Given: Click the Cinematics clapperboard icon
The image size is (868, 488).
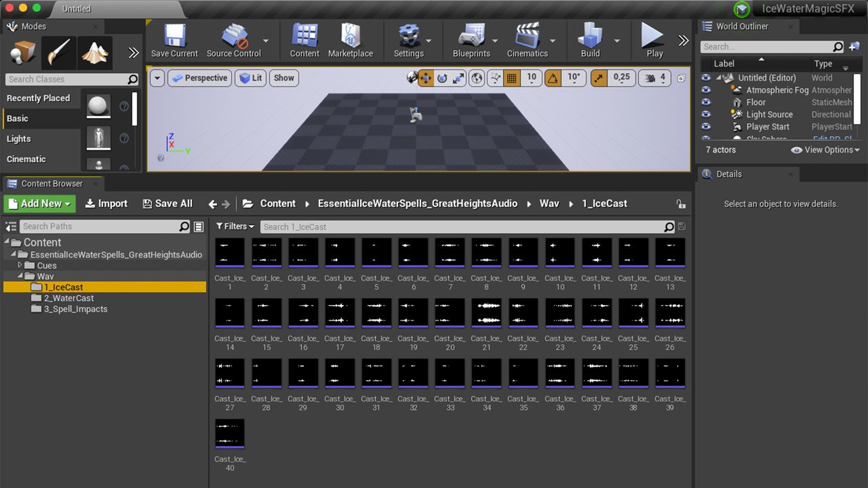Looking at the screenshot, I should (527, 36).
